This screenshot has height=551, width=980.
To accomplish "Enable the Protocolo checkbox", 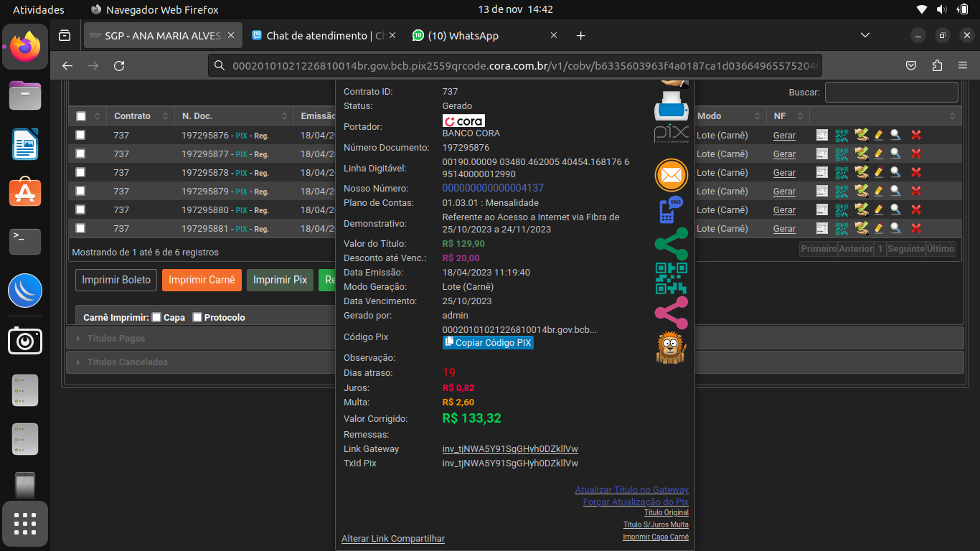I will 197,317.
